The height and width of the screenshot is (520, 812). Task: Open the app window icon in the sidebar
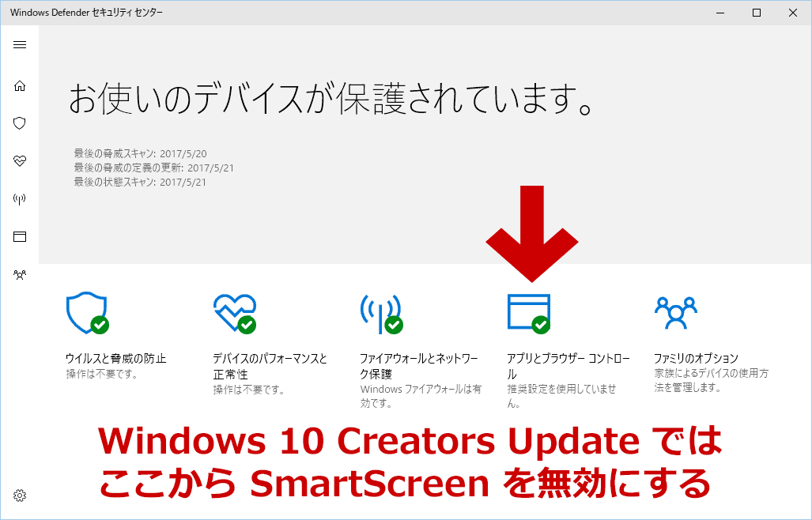(x=20, y=236)
